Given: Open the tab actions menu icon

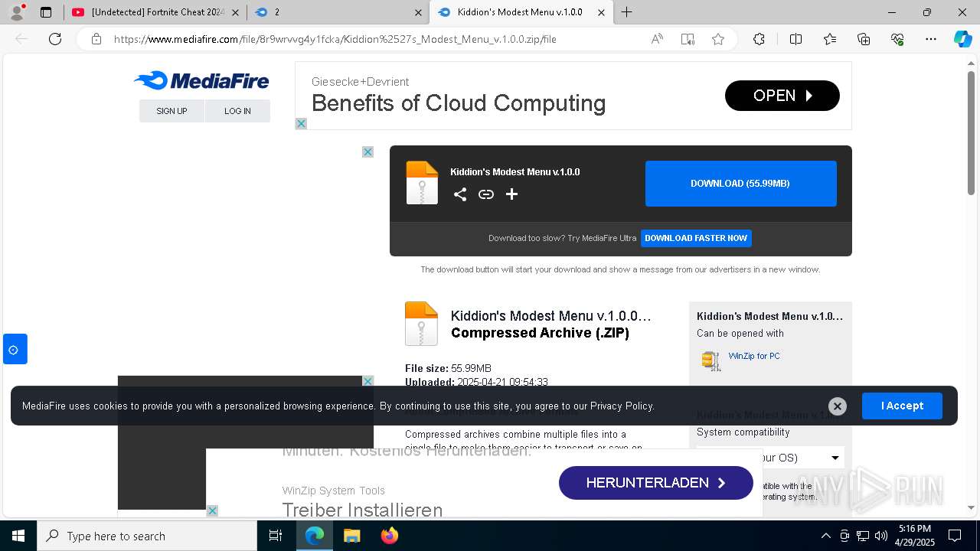Looking at the screenshot, I should [46, 12].
